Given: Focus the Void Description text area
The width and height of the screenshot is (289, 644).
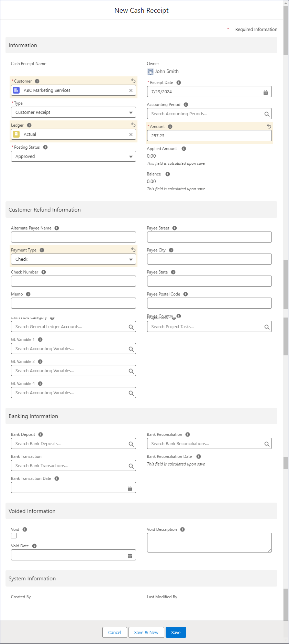Looking at the screenshot, I should [x=209, y=543].
